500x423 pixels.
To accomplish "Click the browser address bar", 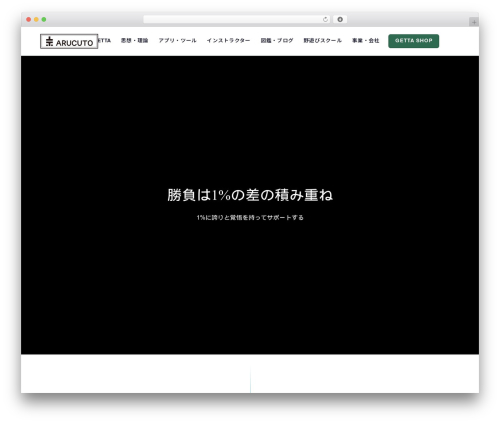I will (236, 20).
